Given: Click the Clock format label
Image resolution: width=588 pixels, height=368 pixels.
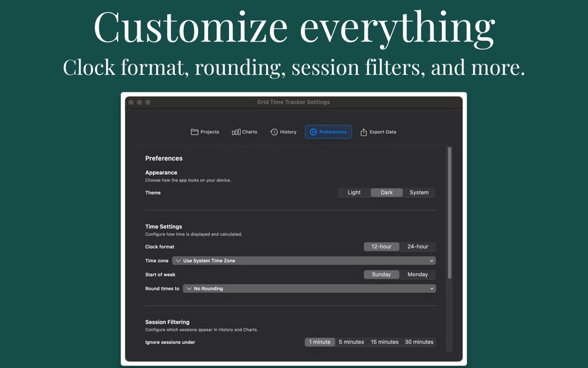Looking at the screenshot, I should (x=160, y=247).
